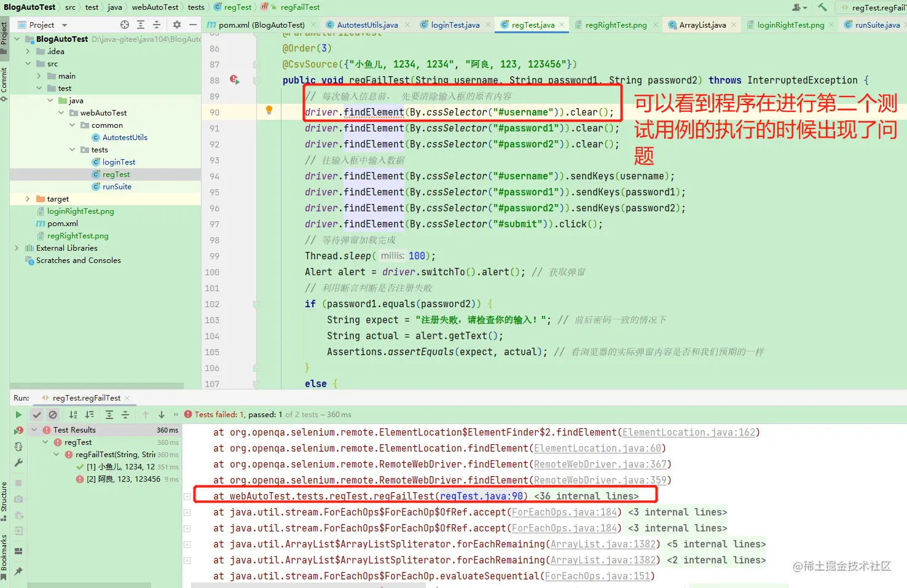Collapse the Test Results root node

click(x=34, y=430)
